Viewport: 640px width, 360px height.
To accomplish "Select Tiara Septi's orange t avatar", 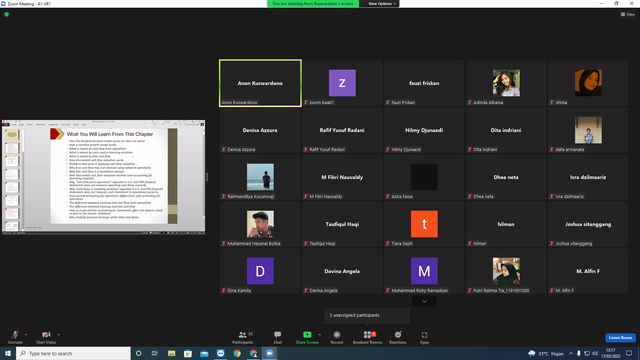I will coord(424,224).
